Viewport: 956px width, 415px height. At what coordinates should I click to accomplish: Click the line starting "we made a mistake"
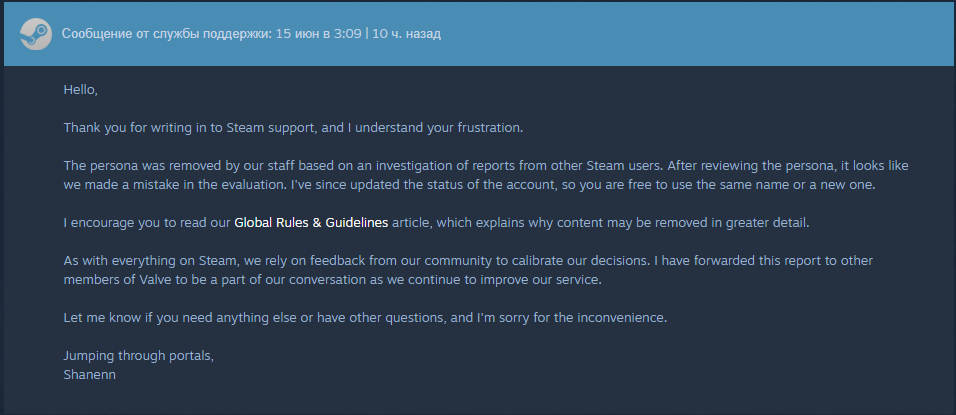[x=469, y=185]
